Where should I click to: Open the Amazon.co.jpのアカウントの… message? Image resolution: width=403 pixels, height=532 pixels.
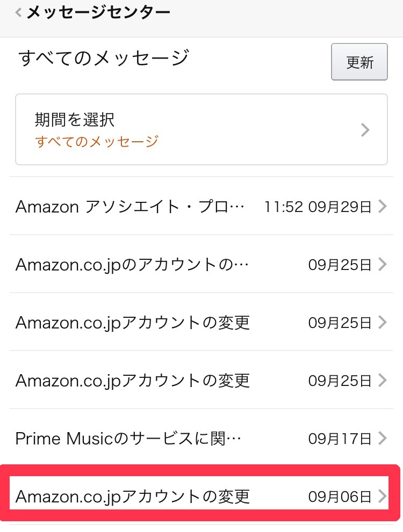coord(132,264)
